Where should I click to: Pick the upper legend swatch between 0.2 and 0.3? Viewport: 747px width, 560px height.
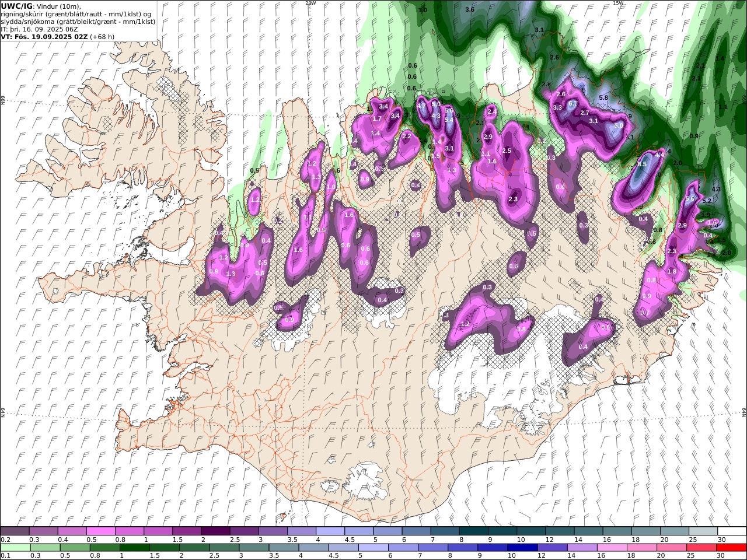[15, 531]
